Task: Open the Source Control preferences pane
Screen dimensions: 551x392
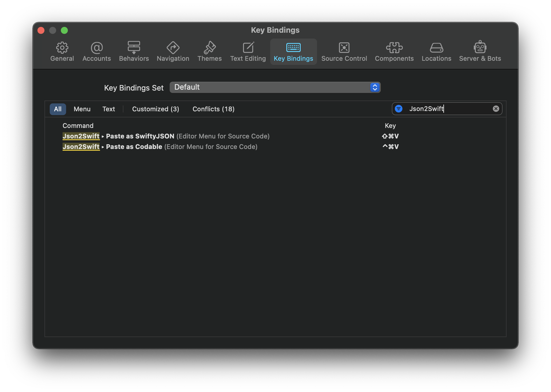Action: (344, 52)
